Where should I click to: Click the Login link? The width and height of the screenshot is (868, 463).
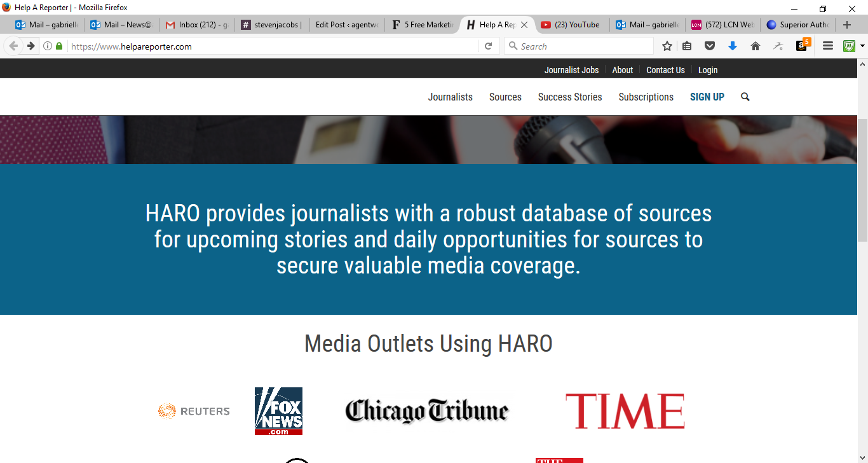(x=708, y=70)
